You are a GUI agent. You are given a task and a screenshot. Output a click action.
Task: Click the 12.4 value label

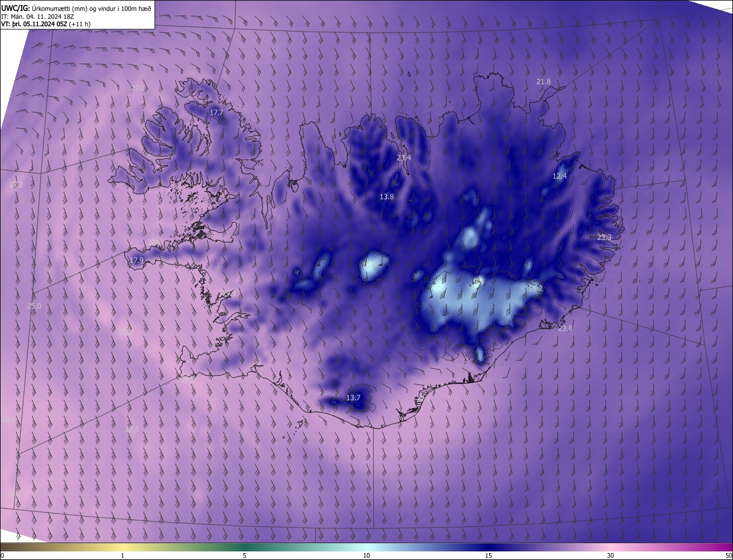(x=559, y=176)
